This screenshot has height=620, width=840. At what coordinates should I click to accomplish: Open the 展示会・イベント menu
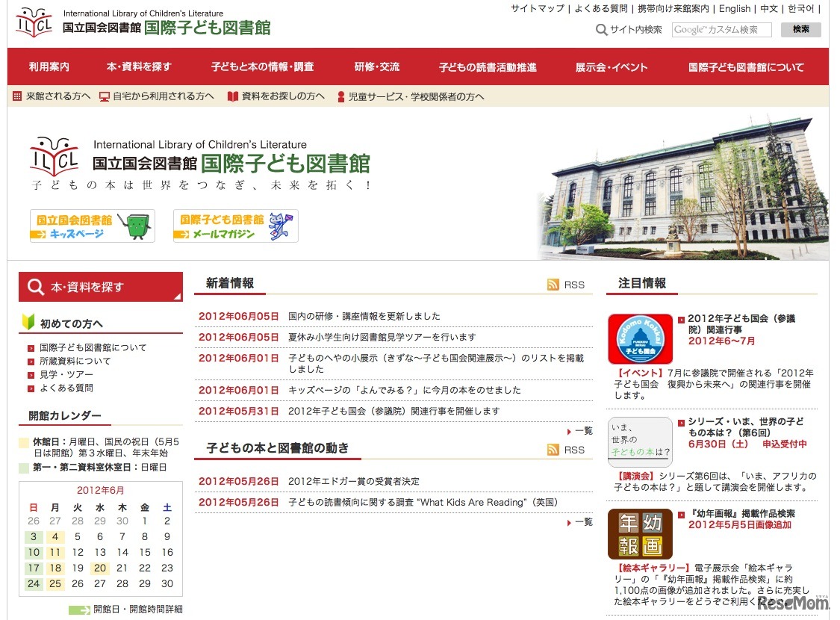click(612, 67)
